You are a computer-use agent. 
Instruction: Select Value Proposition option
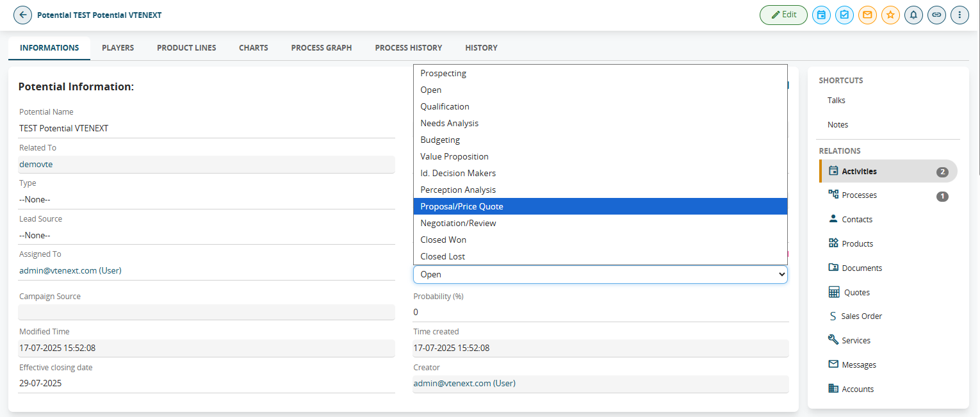pyautogui.click(x=600, y=156)
